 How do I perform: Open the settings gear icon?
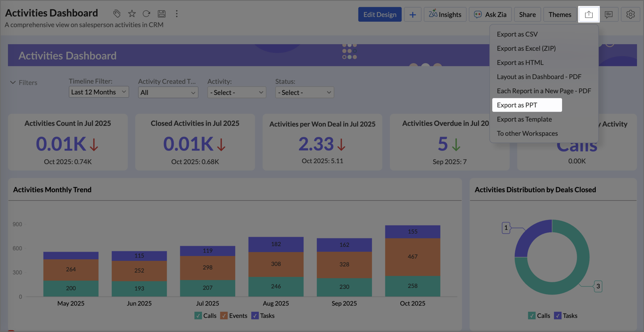point(630,14)
